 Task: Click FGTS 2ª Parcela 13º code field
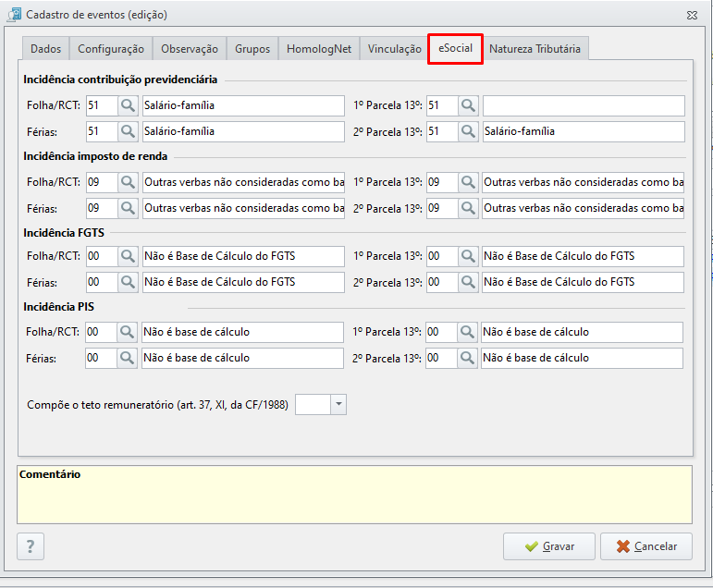click(442, 282)
